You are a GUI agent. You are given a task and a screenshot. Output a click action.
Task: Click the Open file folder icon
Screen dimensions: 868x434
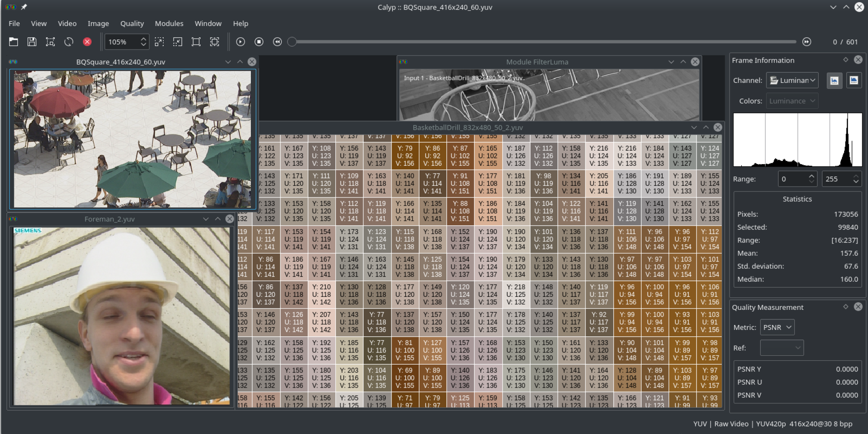tap(13, 42)
